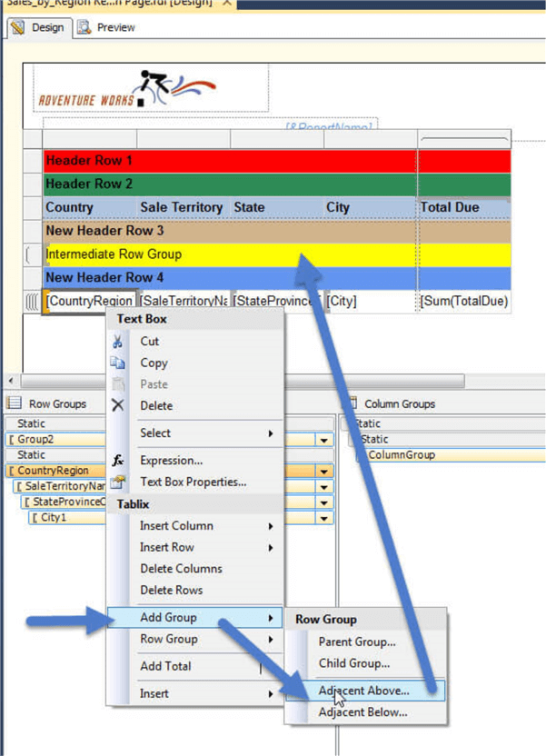Choose Add Total menu entry
546x756 pixels.
point(194,666)
